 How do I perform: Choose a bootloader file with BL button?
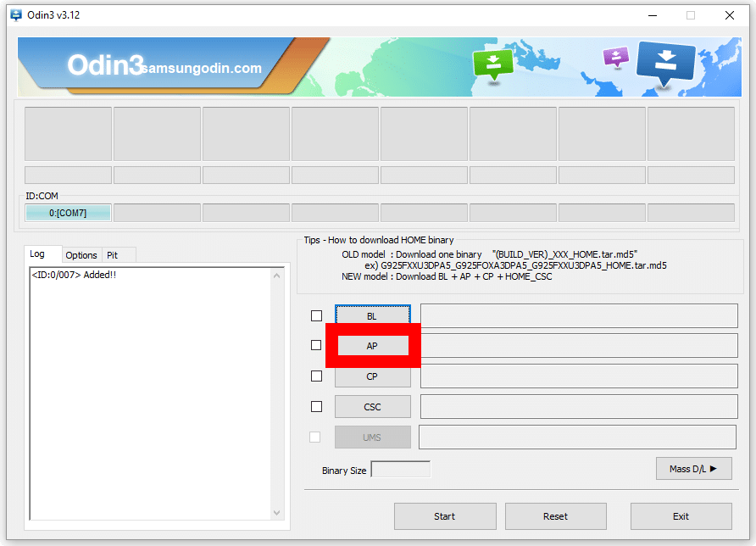click(x=373, y=315)
